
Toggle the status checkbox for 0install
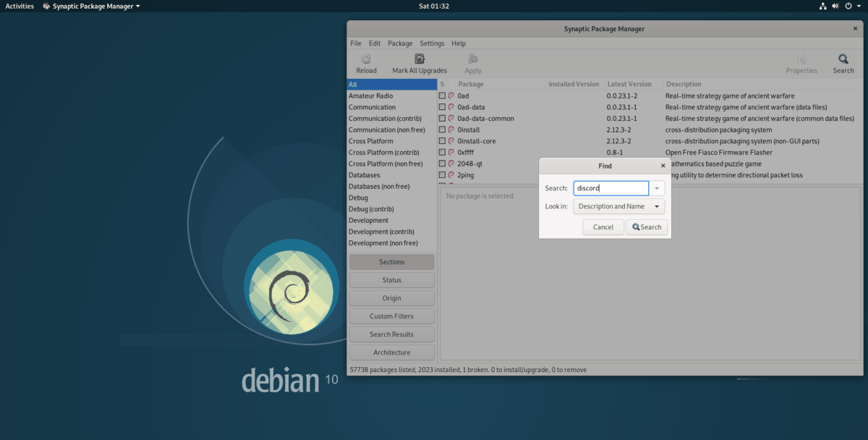click(442, 130)
